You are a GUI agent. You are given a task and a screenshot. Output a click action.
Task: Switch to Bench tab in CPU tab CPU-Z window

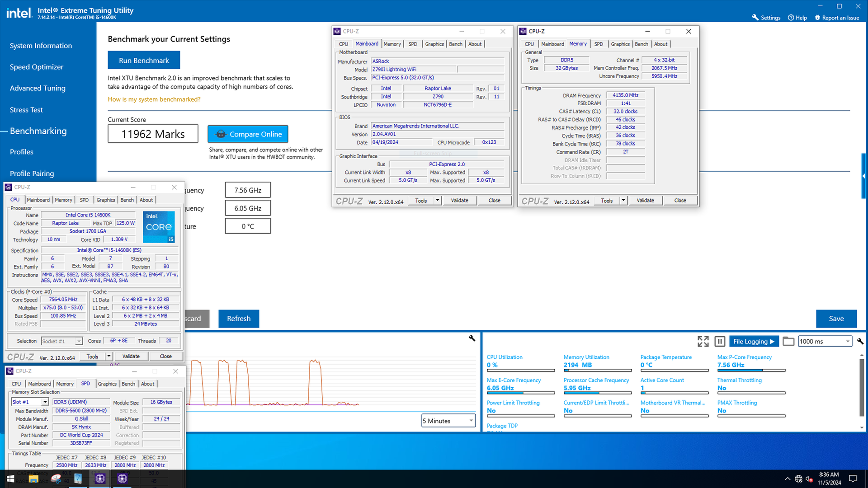click(x=127, y=200)
